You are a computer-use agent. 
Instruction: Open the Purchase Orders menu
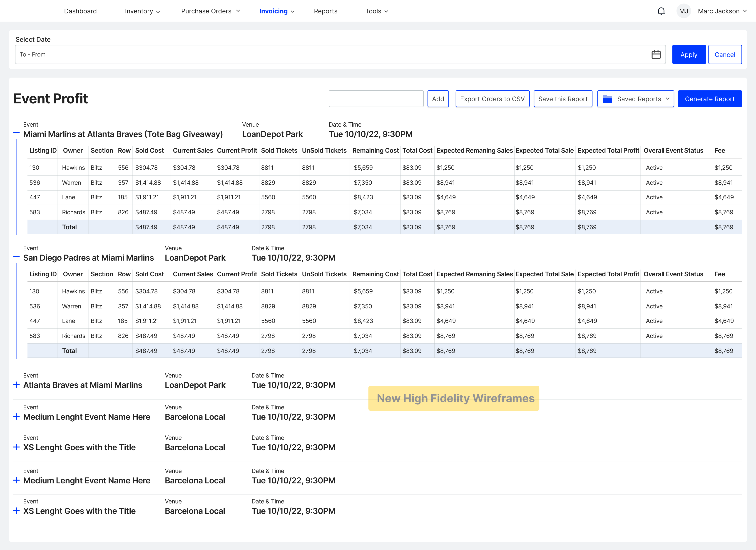pyautogui.click(x=210, y=11)
